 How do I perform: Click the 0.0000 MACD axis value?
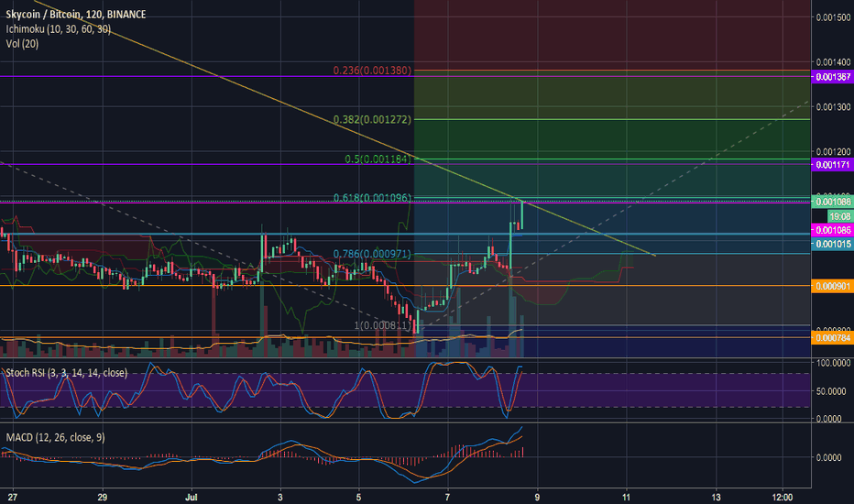click(x=828, y=457)
